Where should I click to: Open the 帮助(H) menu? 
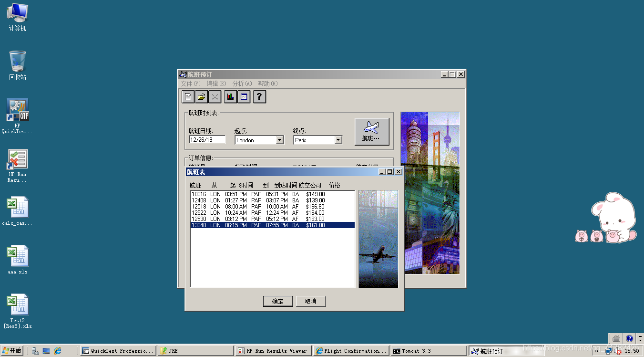click(x=268, y=84)
